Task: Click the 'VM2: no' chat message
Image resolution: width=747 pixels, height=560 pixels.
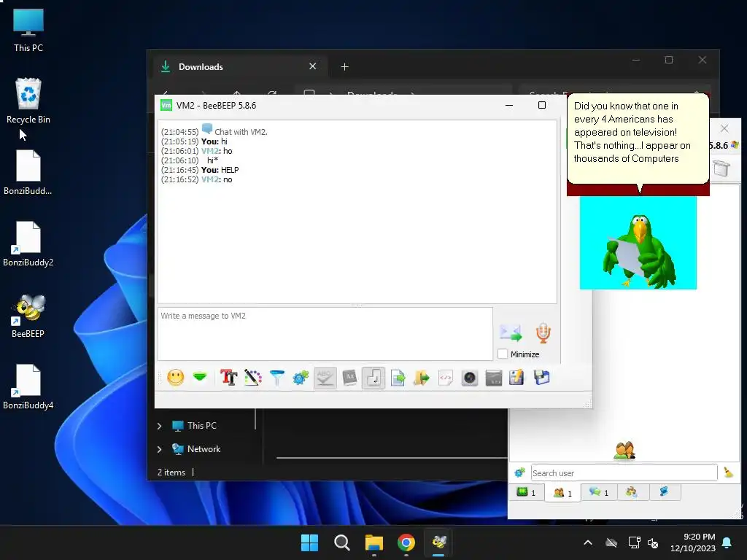Action: tap(217, 179)
